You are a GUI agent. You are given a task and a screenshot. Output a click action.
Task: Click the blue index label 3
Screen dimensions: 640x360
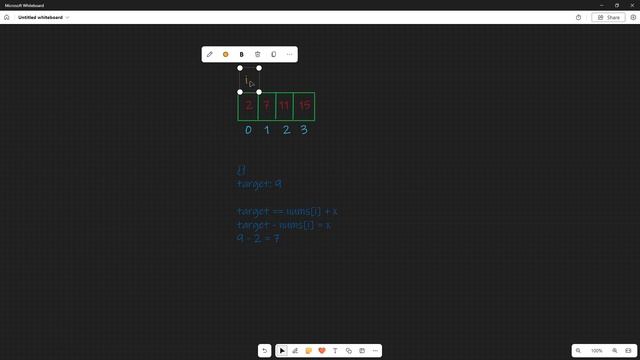pyautogui.click(x=304, y=130)
